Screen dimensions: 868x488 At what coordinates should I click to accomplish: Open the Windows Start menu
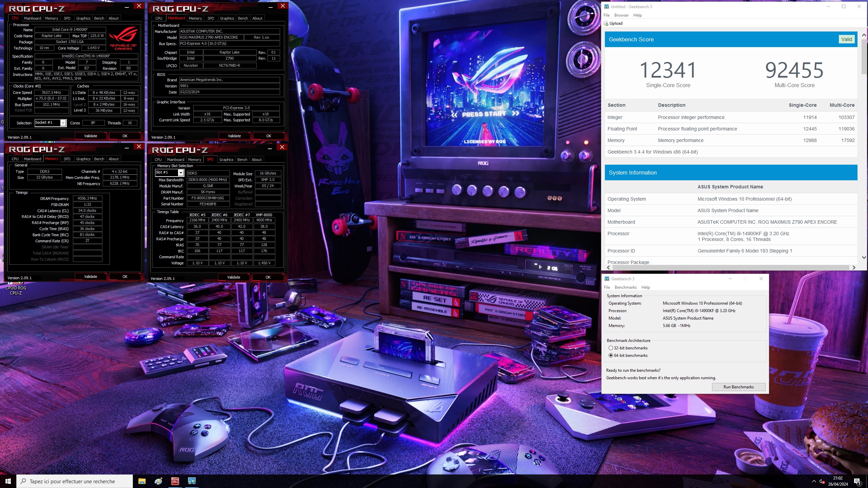click(x=8, y=481)
